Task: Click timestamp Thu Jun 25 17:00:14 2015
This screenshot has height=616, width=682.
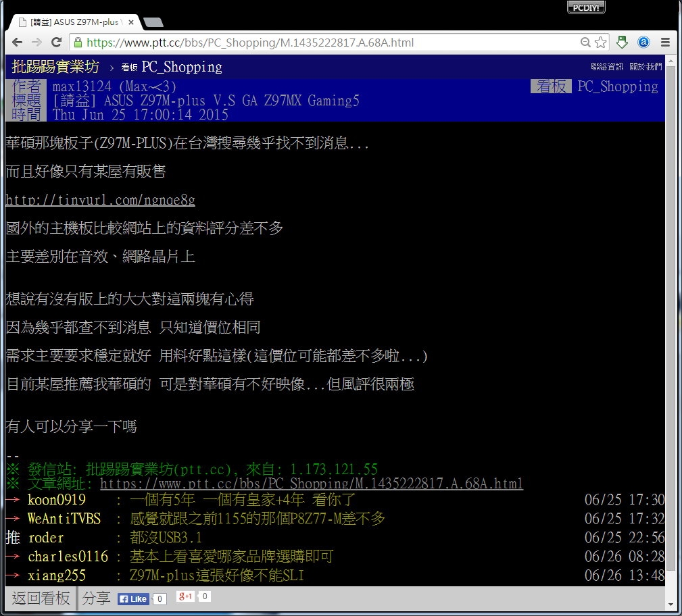Action: click(x=141, y=114)
